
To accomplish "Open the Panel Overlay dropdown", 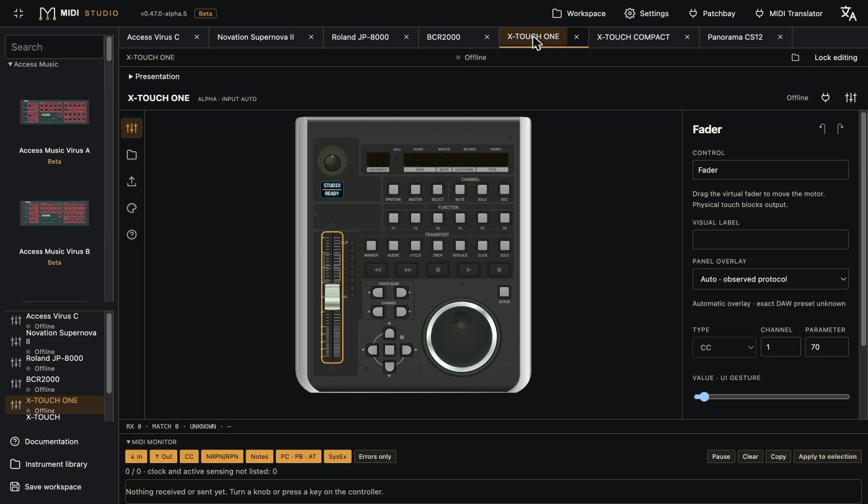I will 770,279.
